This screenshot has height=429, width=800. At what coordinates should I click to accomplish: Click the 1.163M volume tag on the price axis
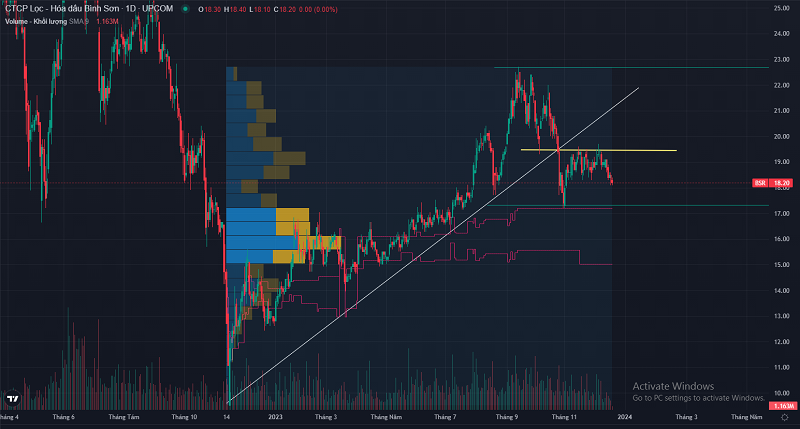785,406
